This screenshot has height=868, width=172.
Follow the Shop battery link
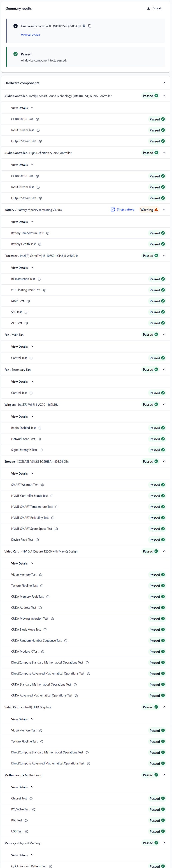coord(123,210)
